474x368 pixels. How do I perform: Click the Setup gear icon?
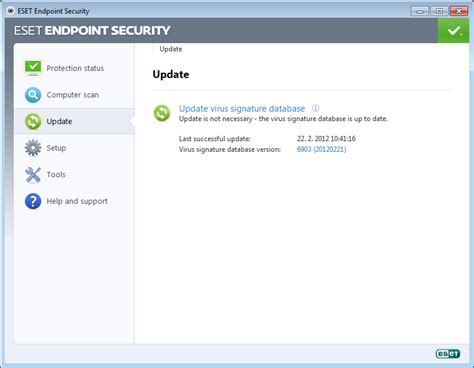pos(33,148)
